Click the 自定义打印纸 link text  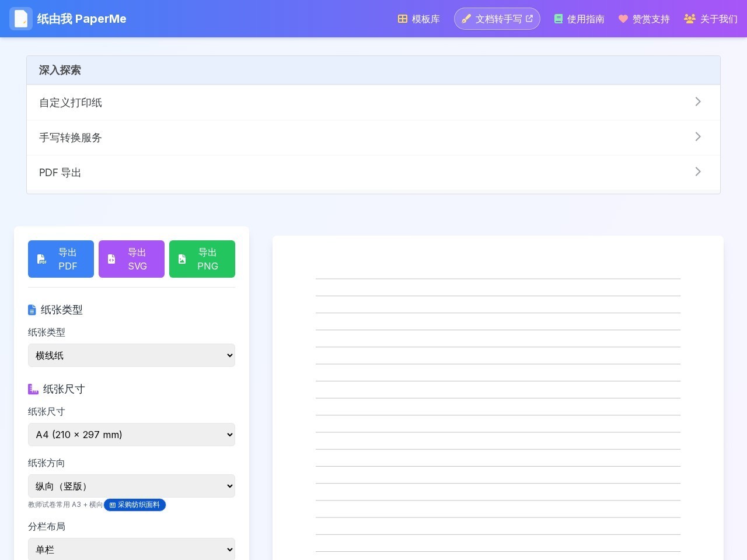tap(71, 103)
